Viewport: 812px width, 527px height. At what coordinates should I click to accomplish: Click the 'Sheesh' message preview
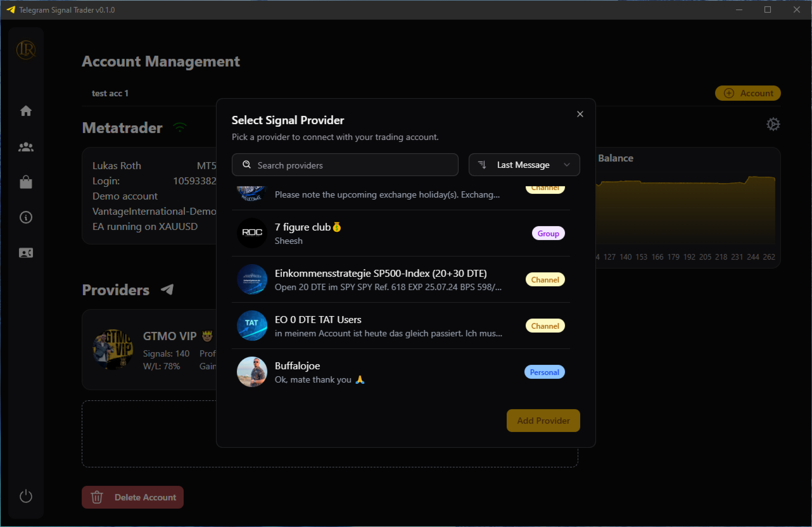coord(289,241)
